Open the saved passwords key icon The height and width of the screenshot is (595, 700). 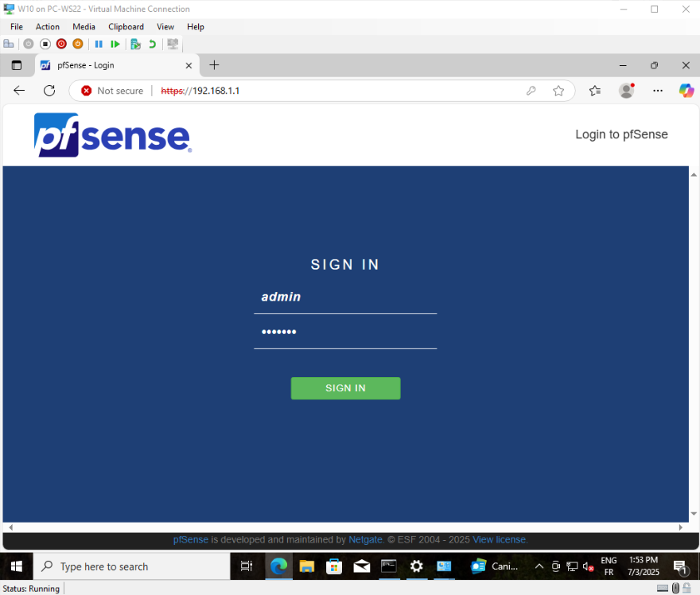pos(531,91)
